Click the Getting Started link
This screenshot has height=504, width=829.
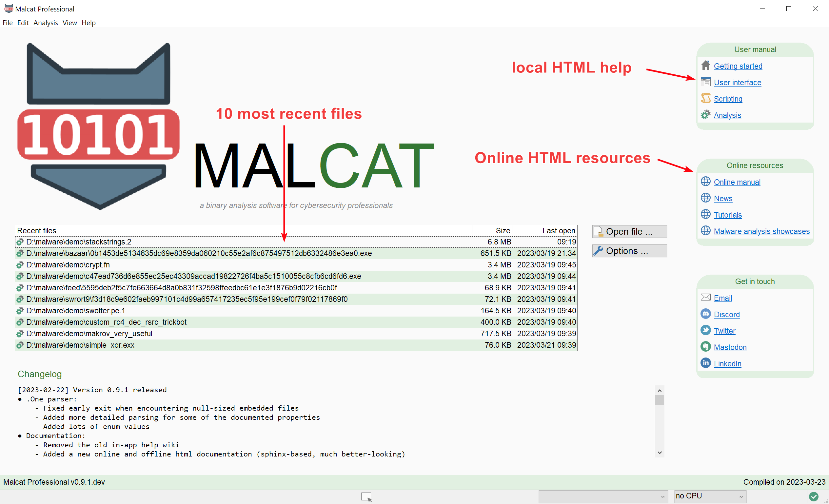coord(737,66)
